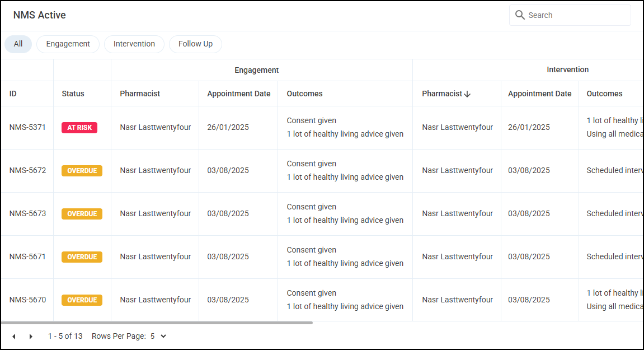Click OVERDUE badge for NMS-5672
644x350 pixels.
tap(82, 171)
